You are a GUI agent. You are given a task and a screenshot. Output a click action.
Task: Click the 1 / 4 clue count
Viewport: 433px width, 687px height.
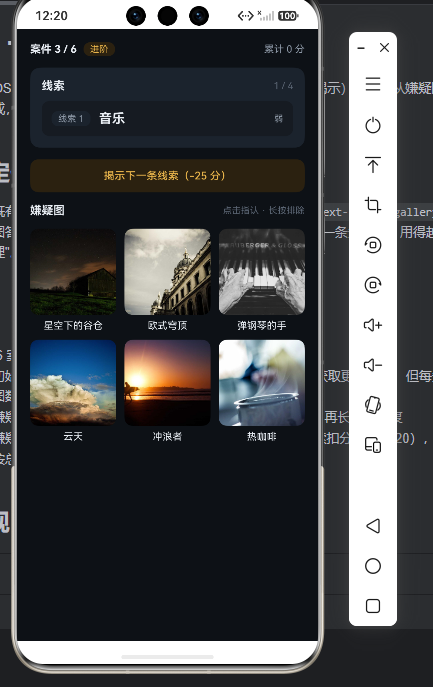pos(284,85)
